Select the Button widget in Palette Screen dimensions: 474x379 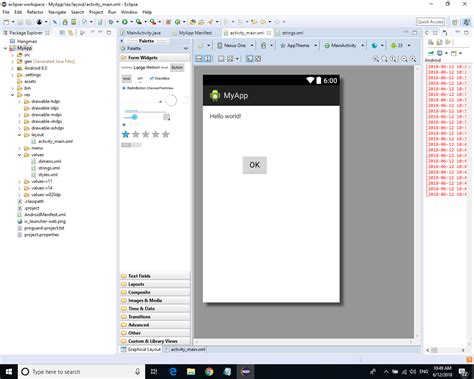coord(177,68)
